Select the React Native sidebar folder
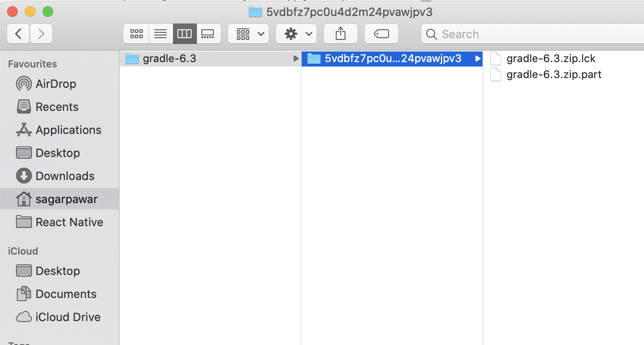 pos(69,222)
